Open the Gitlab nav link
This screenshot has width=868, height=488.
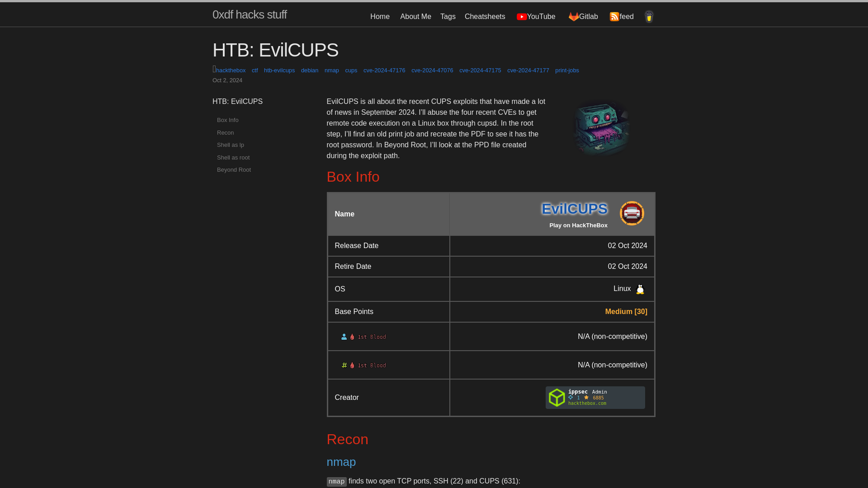click(583, 17)
